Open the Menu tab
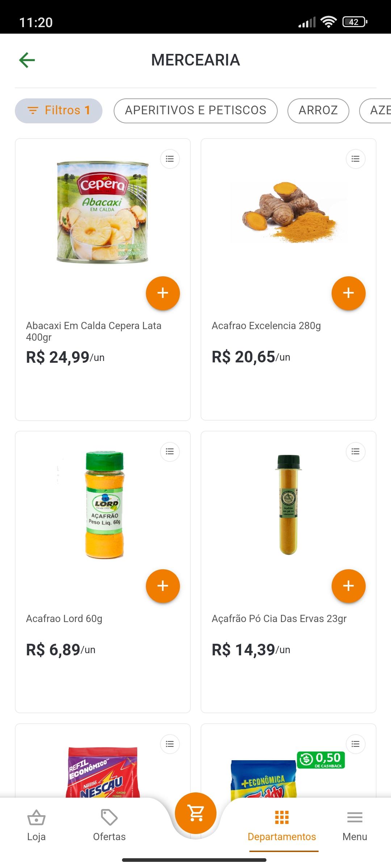This screenshot has height=868, width=391. point(355,825)
